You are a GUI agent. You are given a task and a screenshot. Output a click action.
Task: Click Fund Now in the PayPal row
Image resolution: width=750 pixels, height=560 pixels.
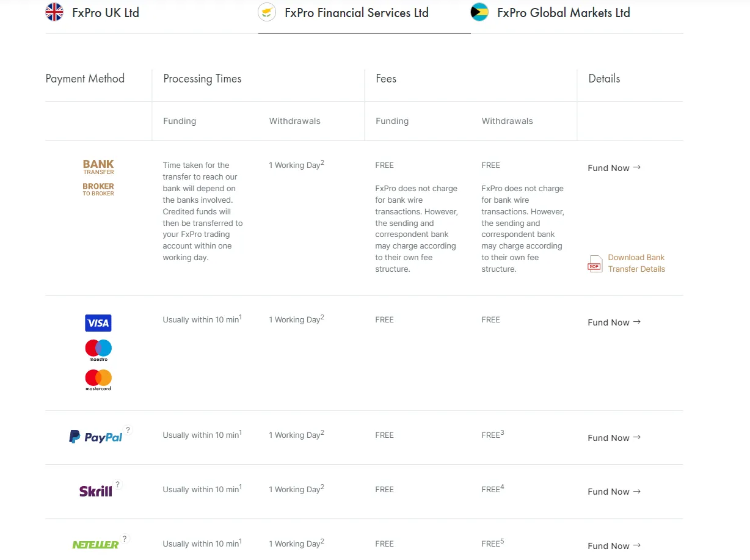[x=614, y=438]
